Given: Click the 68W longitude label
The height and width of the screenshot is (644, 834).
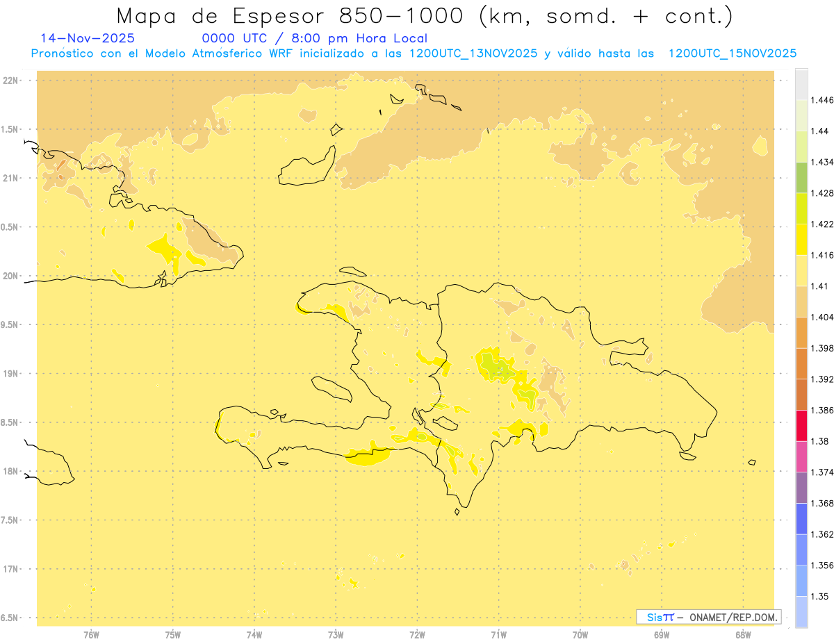Looking at the screenshot, I should [743, 635].
